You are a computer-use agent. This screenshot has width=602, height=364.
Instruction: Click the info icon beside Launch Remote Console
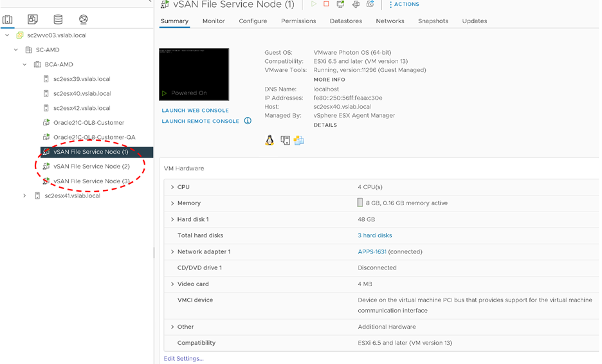pyautogui.click(x=248, y=121)
